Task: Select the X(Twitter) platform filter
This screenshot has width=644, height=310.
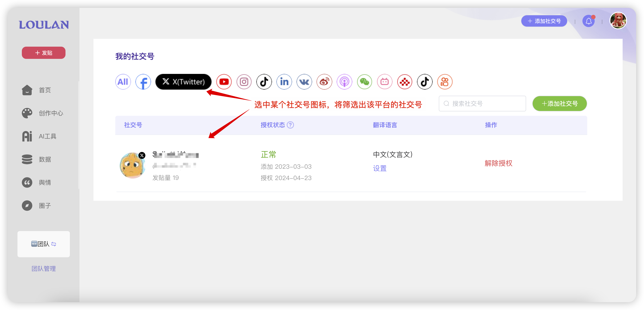Action: click(183, 82)
